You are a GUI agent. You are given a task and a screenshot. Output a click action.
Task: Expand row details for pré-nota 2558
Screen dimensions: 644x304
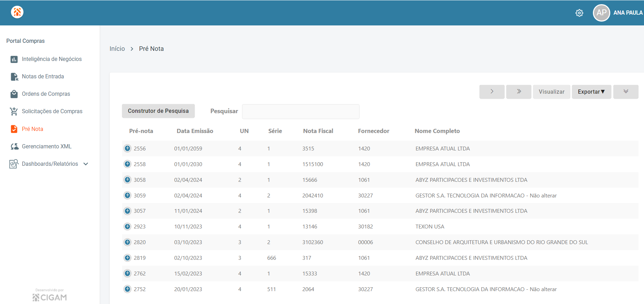tap(128, 164)
